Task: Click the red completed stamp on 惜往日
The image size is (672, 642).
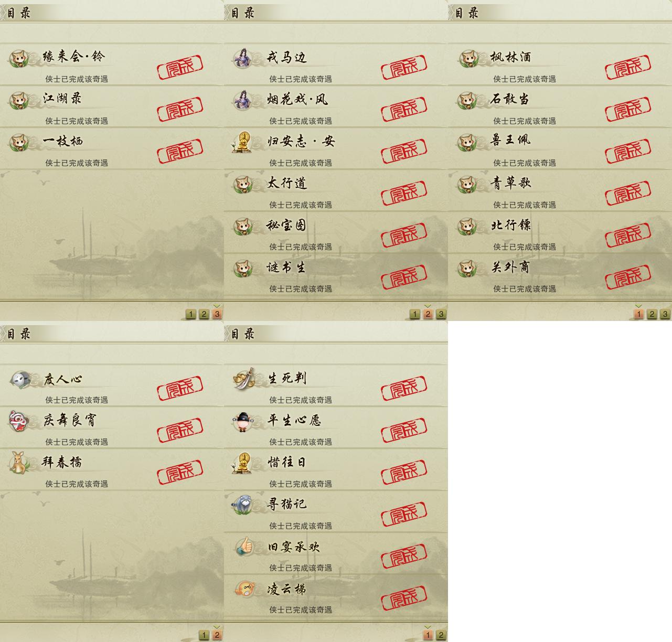Action: [x=404, y=473]
